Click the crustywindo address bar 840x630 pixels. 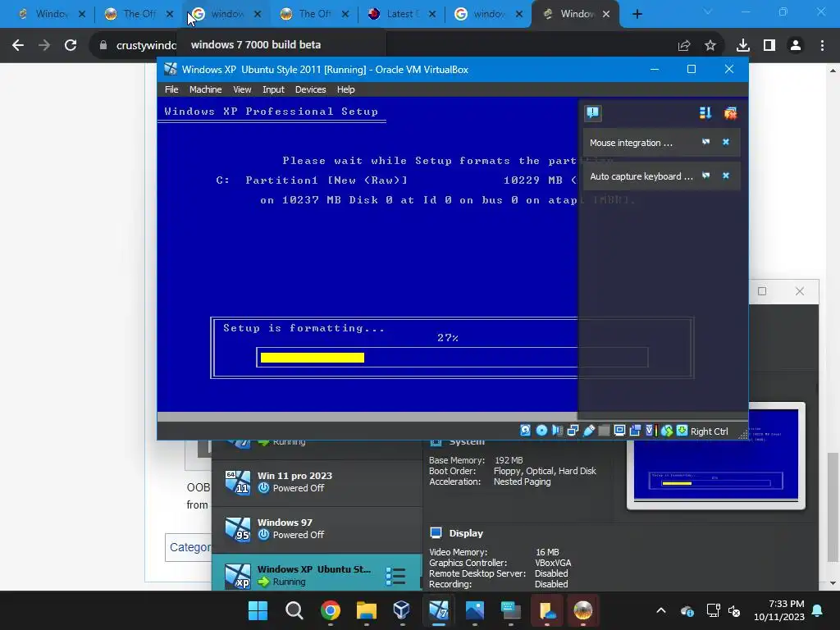pos(146,46)
